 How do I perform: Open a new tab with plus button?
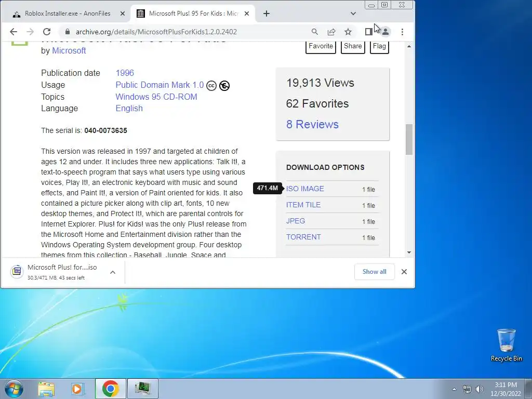click(x=267, y=14)
